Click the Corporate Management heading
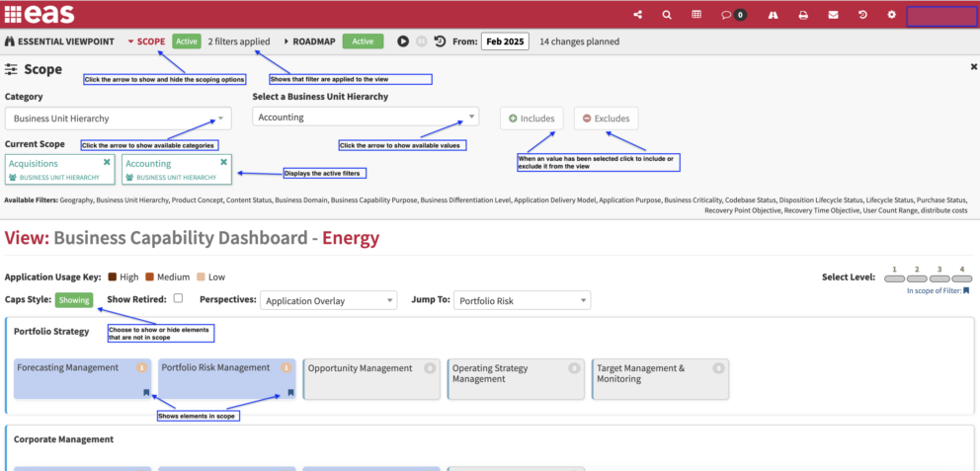 point(64,439)
